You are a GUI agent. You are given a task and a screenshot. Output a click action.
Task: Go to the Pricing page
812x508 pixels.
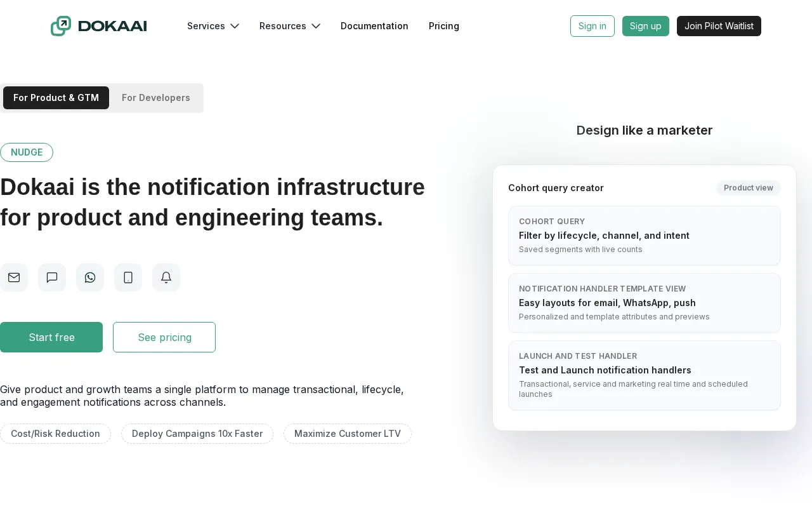point(444,26)
